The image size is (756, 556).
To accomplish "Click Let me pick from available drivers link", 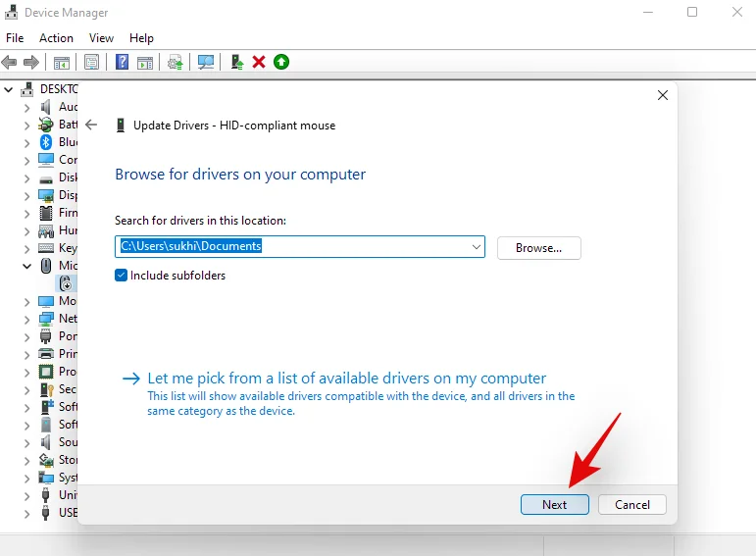I will [347, 379].
